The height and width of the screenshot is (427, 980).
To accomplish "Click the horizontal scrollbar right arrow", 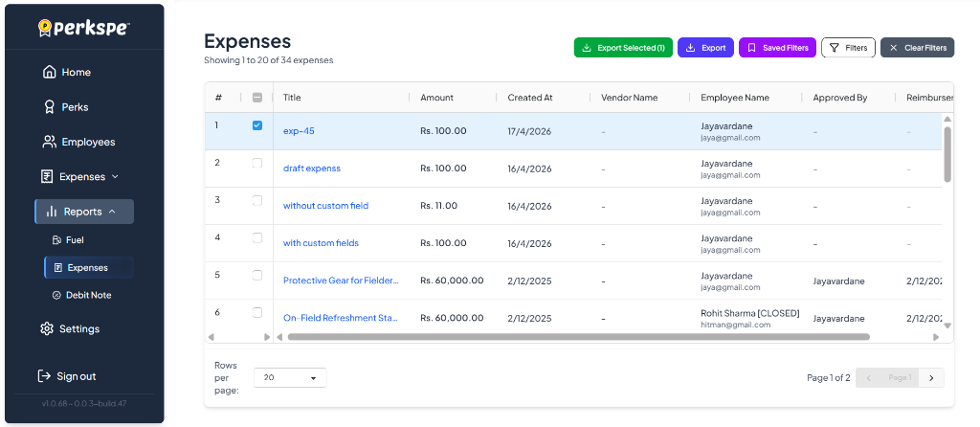I will (x=936, y=337).
